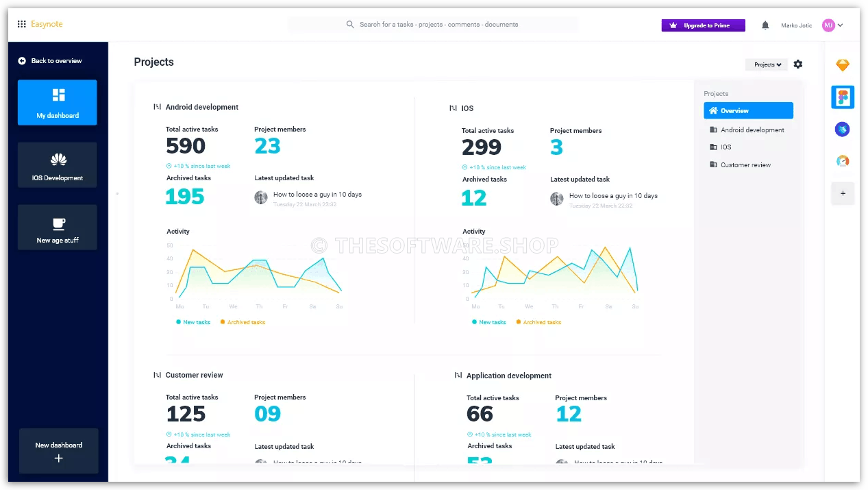This screenshot has height=490, width=868.
Task: Click the home icon beside Overview
Action: tap(713, 110)
